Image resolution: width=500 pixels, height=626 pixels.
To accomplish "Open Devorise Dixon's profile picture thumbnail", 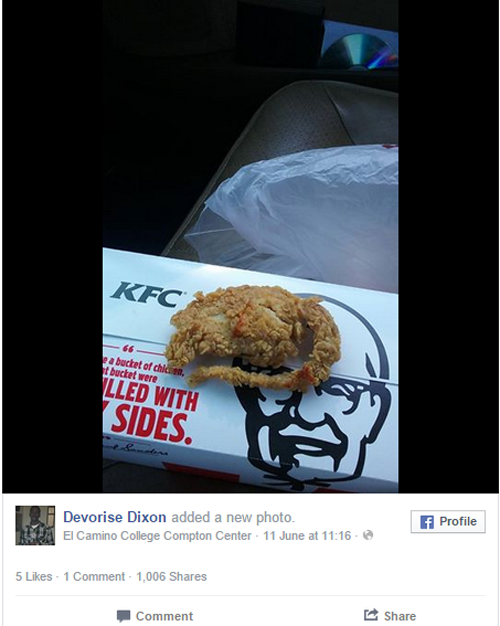I will pos(35,525).
